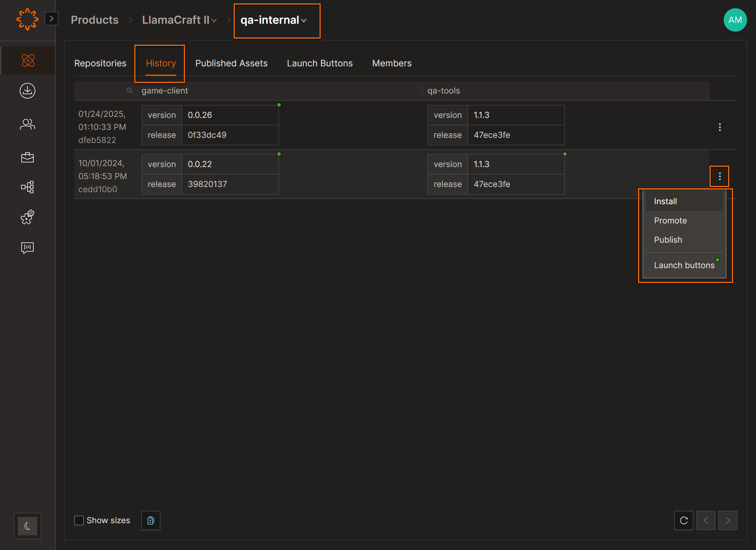This screenshot has height=550, width=756.
Task: Open three-dot menu for dfeb5822 row
Action: coord(720,127)
